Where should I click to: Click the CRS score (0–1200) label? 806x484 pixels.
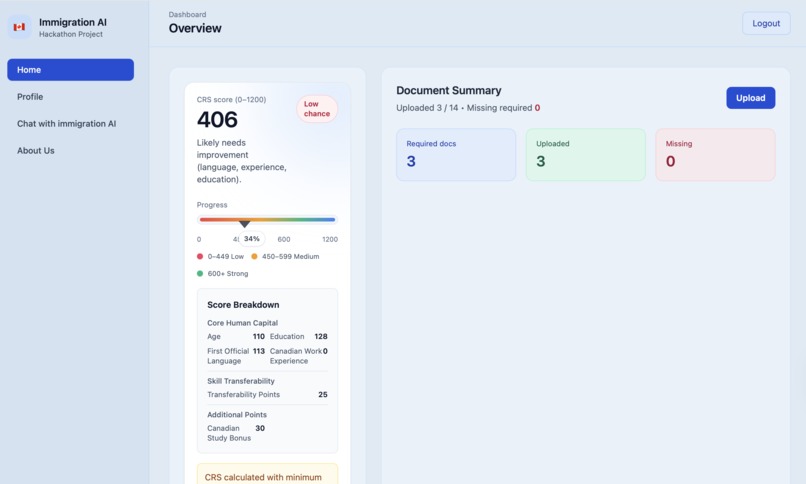coord(231,100)
